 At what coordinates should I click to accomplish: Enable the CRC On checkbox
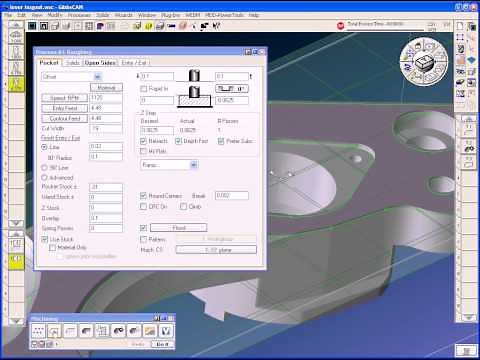[x=143, y=207]
